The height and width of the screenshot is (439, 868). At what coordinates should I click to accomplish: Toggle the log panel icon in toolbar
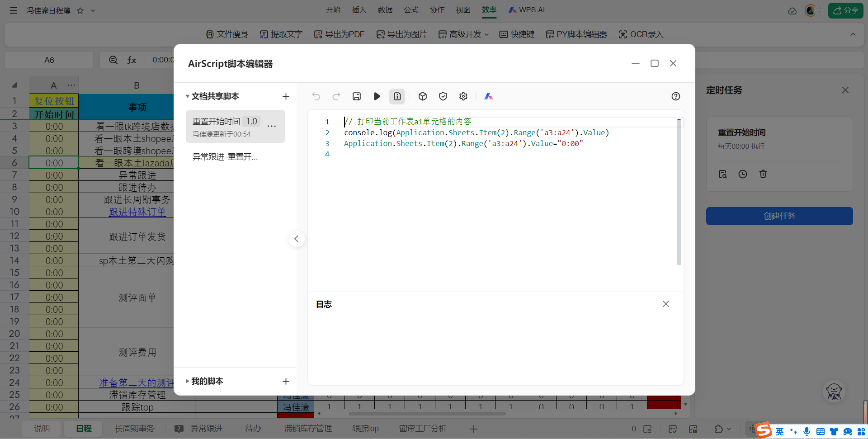(x=397, y=96)
